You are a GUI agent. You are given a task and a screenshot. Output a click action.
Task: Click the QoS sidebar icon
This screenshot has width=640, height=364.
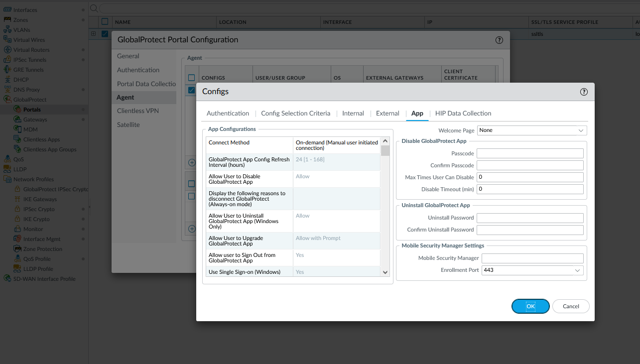coord(7,159)
